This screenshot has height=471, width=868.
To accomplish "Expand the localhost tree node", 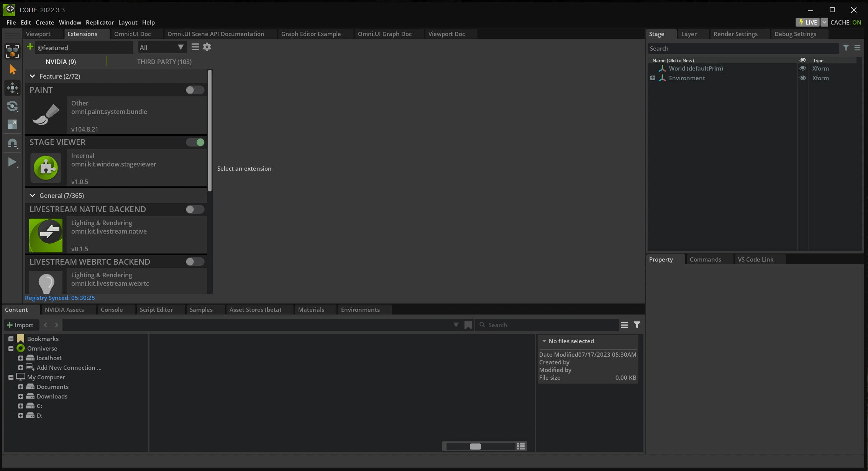I will click(20, 358).
